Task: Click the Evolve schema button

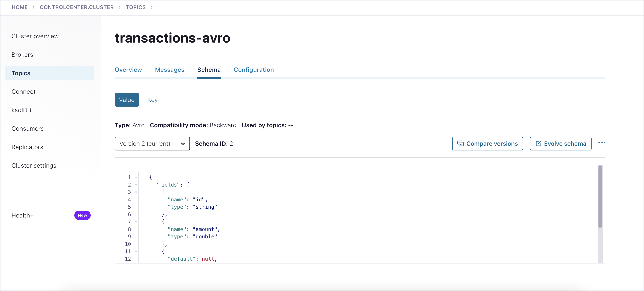Action: pyautogui.click(x=560, y=143)
